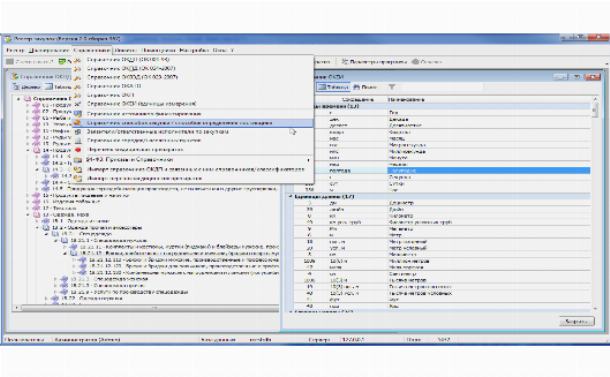
Task: Collapse expanded node 18 in the left tree
Action: [28, 215]
